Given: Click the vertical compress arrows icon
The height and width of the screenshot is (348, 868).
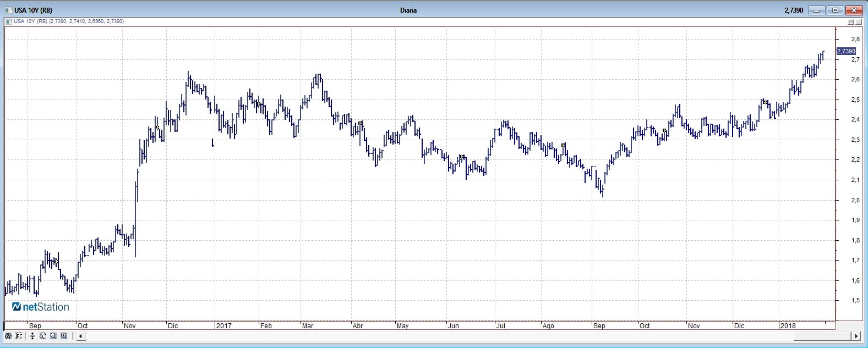Looking at the screenshot, I should point(32,336).
